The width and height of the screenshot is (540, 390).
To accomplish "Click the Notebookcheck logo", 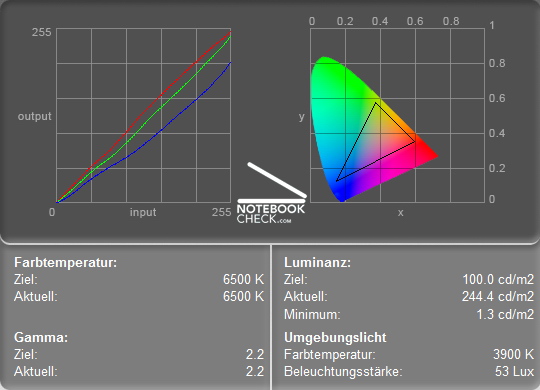I will (x=271, y=193).
